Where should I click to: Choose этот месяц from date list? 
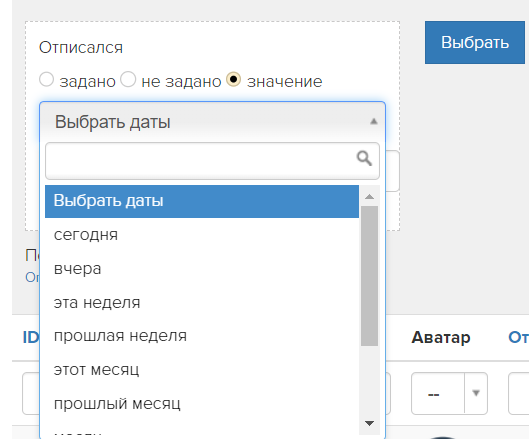(x=202, y=370)
